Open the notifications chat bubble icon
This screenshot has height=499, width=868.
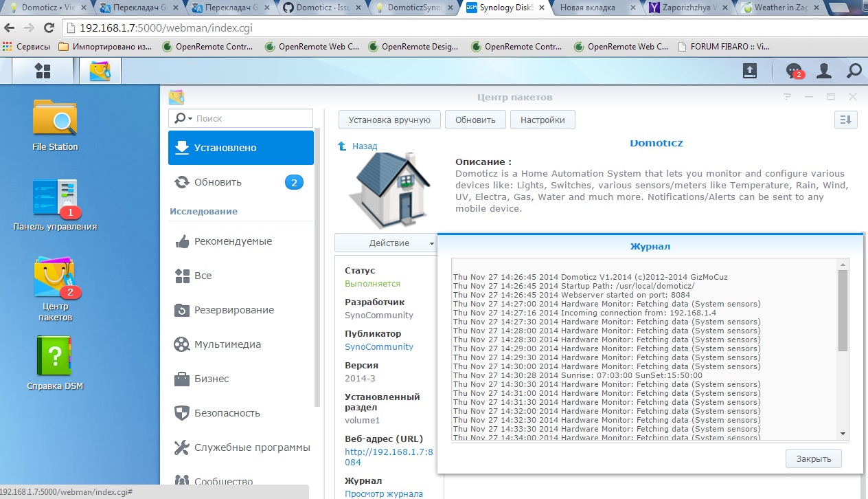click(794, 71)
